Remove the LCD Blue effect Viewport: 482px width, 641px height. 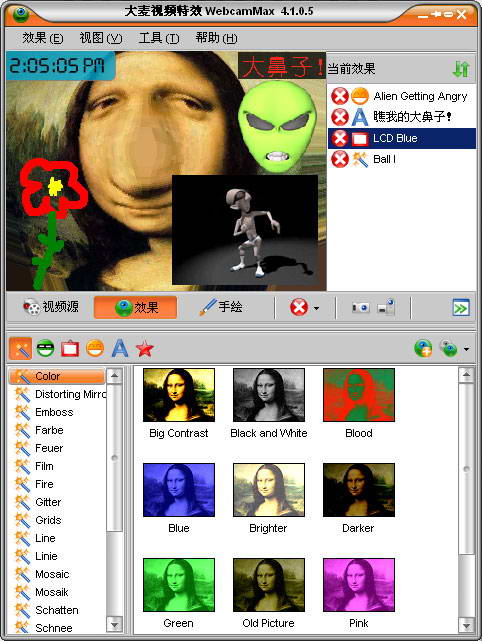pos(339,139)
